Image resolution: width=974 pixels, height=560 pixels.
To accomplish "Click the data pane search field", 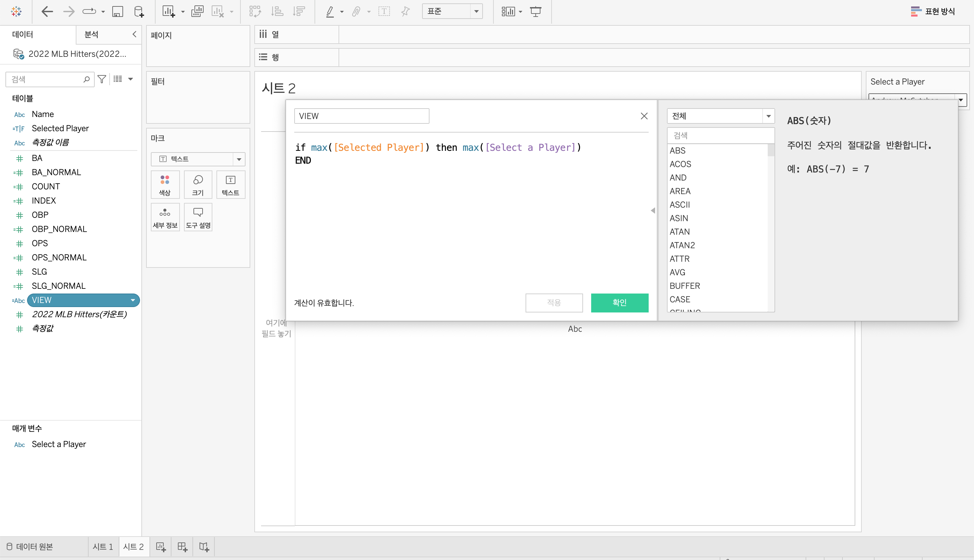I will point(50,79).
